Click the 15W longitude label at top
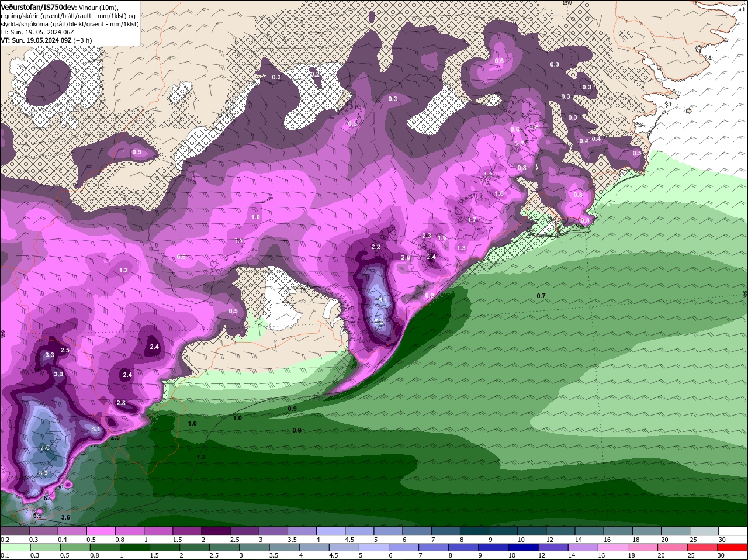 pyautogui.click(x=567, y=3)
